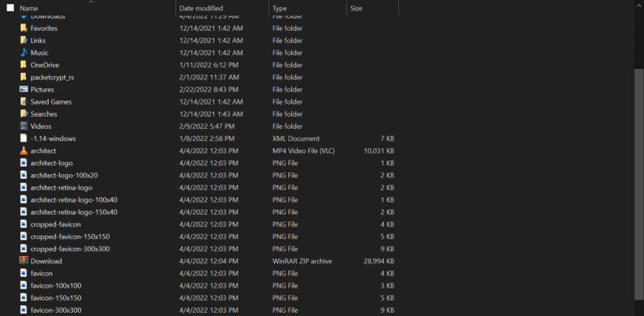Click the Saved Games folder icon
Viewport: 644px width, 316px height.
(24, 101)
